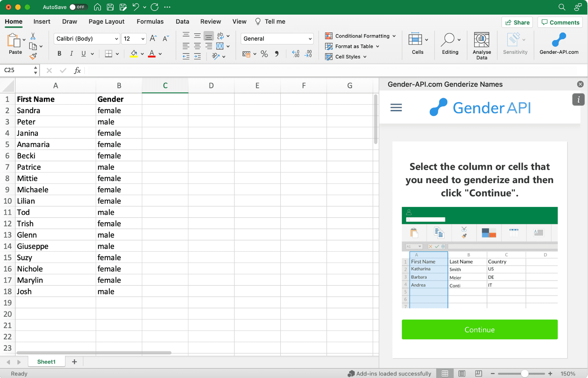588x378 pixels.
Task: Click the Decrease Decimal icon
Action: coord(308,54)
